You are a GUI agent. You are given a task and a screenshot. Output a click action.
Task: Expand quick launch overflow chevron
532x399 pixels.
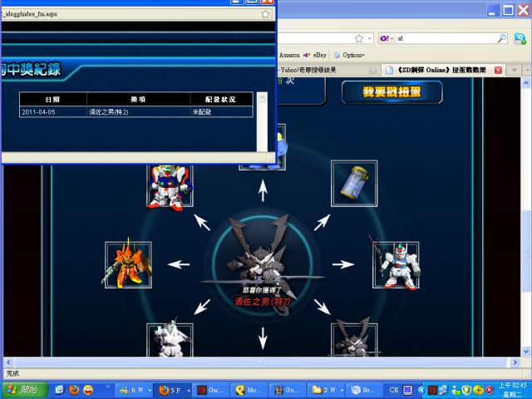point(108,386)
